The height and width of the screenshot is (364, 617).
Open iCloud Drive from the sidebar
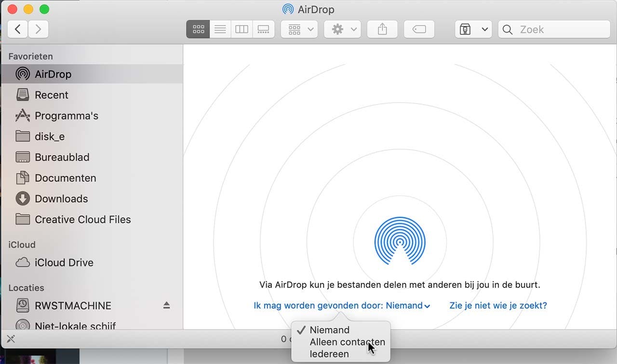click(63, 262)
